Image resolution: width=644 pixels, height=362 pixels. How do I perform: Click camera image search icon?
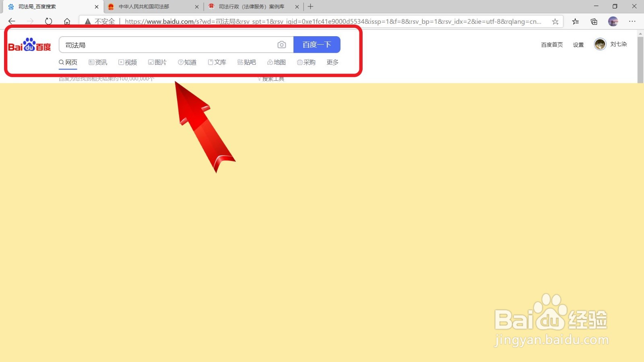pos(282,45)
